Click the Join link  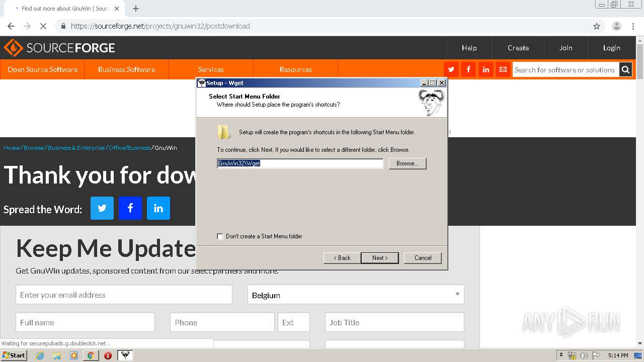point(566,48)
